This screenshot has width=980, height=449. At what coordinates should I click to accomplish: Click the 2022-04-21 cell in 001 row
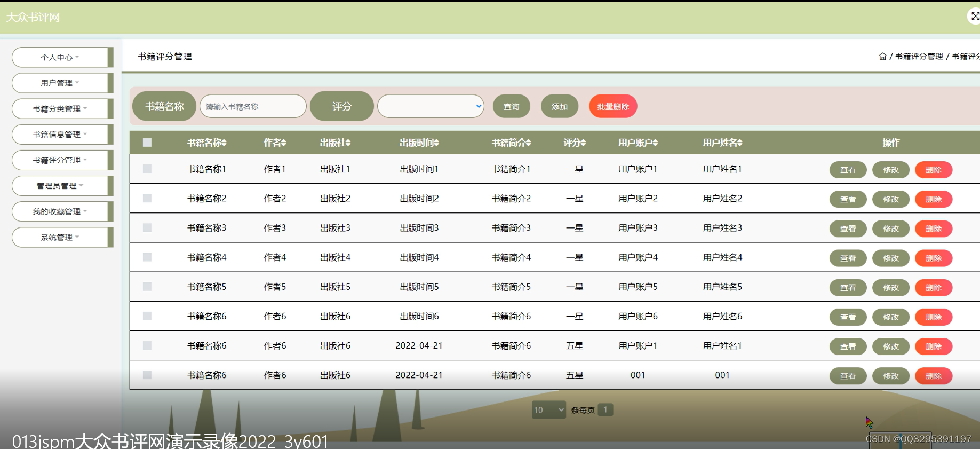click(419, 375)
